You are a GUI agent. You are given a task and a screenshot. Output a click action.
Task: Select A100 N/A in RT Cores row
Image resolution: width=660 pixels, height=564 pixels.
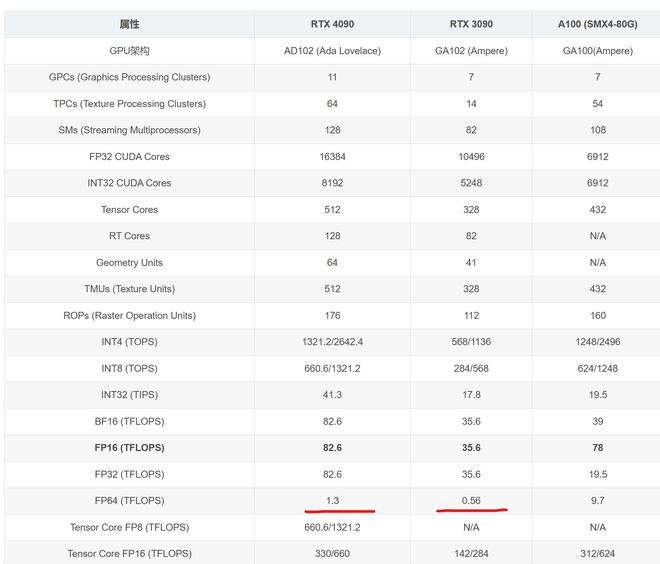[597, 236]
